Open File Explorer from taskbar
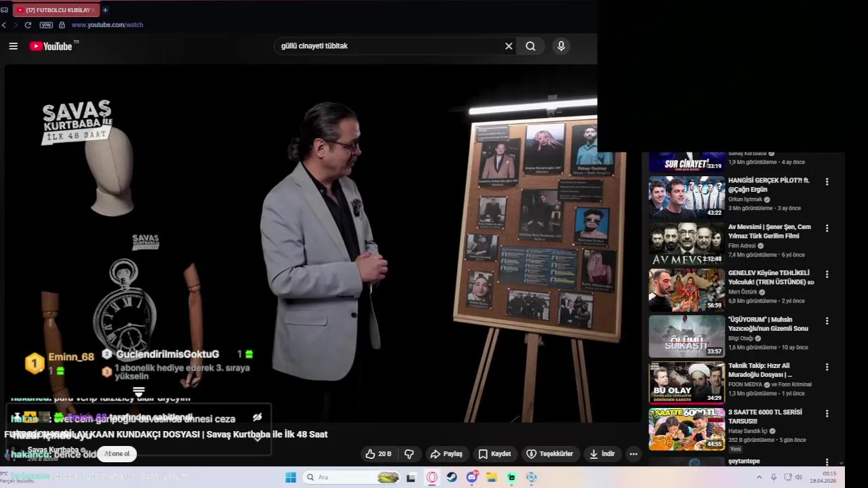The height and width of the screenshot is (488, 868). (492, 477)
